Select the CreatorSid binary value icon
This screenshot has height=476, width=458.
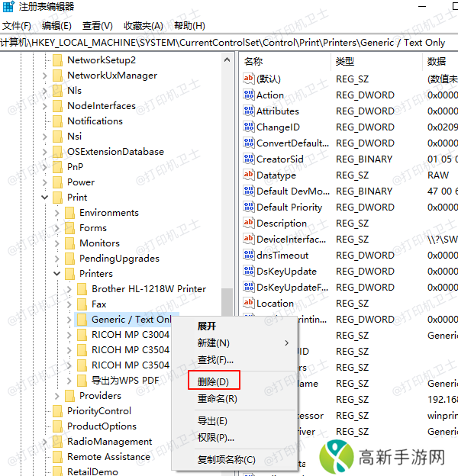pos(248,159)
